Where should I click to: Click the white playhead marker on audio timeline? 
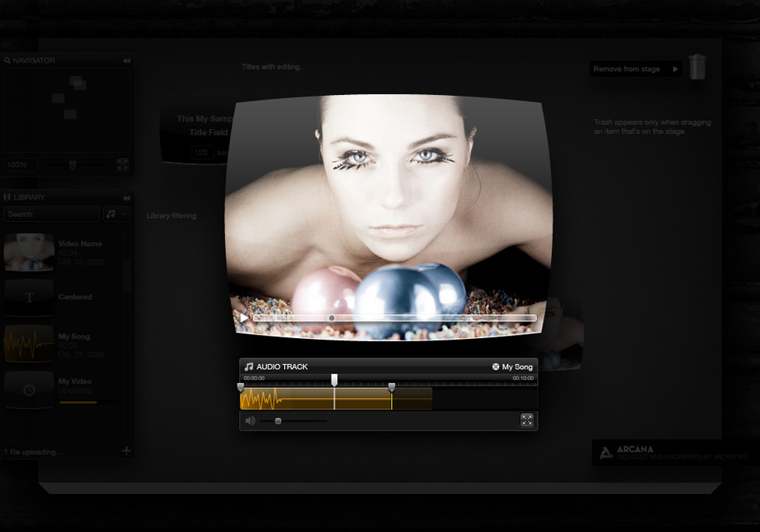point(334,380)
